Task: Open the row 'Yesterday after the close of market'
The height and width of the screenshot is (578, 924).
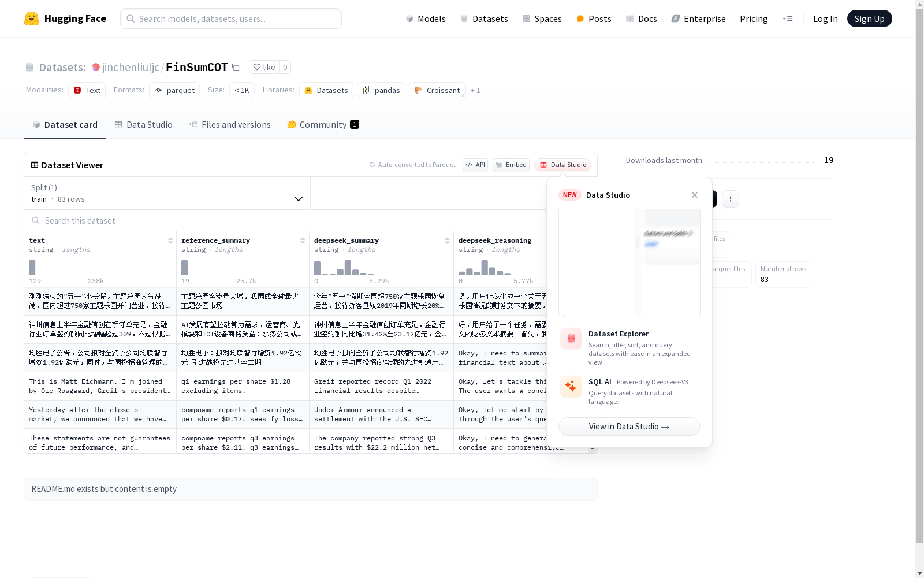Action: [x=100, y=414]
